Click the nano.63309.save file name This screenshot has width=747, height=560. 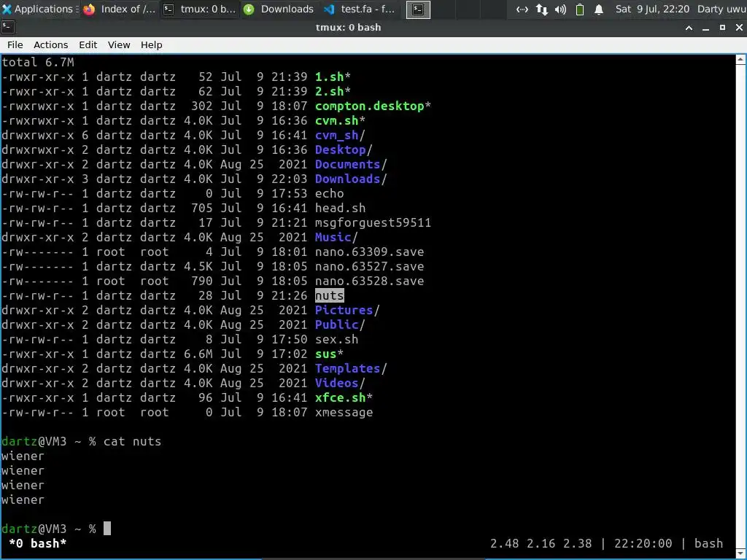pyautogui.click(x=369, y=252)
